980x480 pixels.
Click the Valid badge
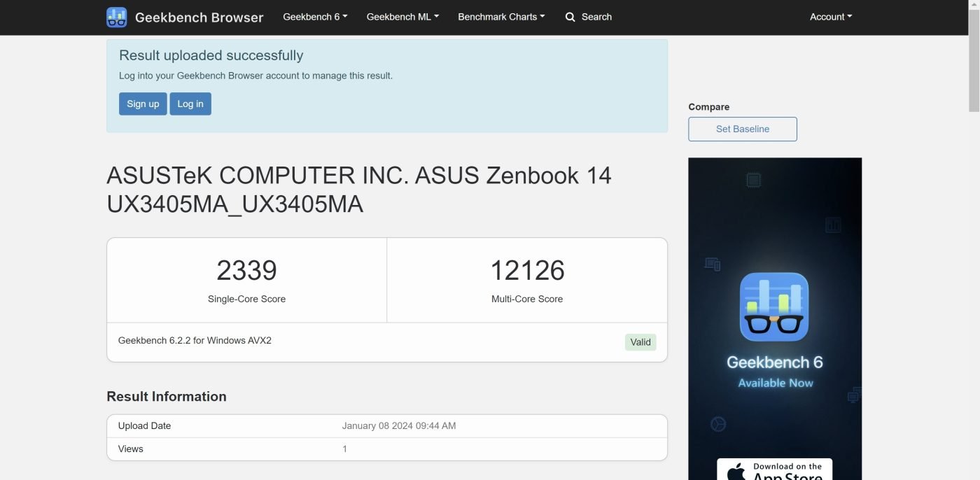click(x=640, y=342)
